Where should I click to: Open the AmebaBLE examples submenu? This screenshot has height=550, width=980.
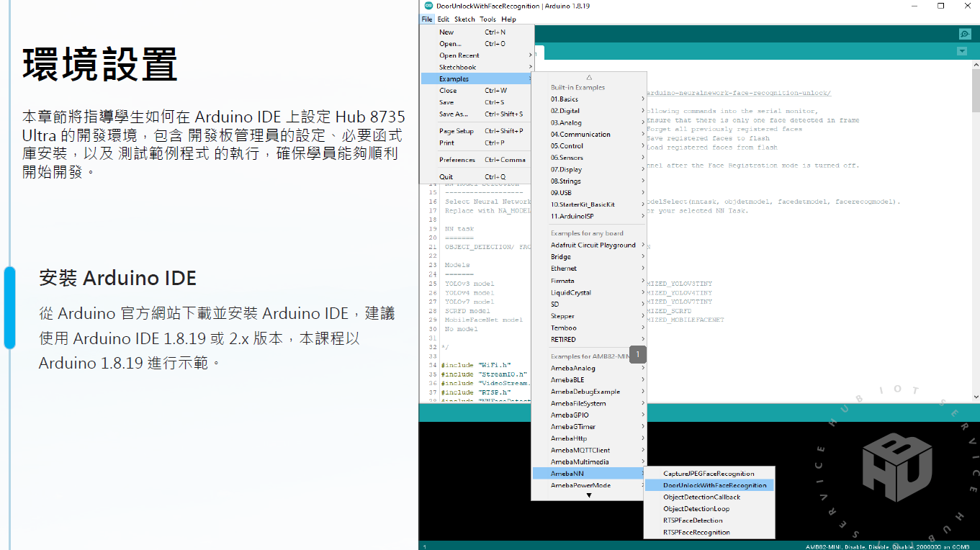[589, 379]
